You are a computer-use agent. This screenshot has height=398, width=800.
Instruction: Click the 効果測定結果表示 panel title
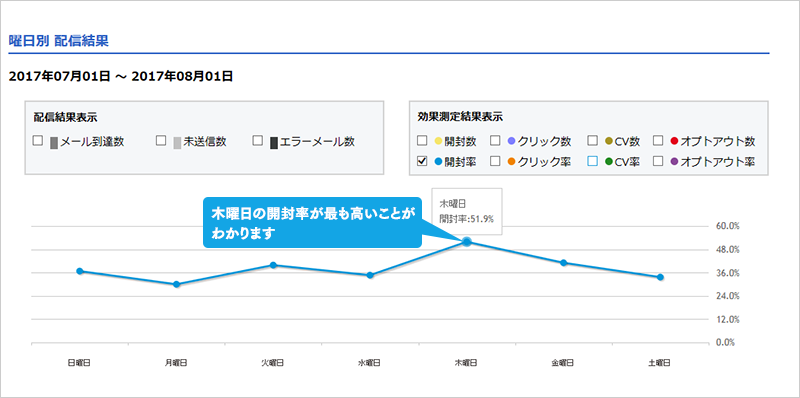pyautogui.click(x=460, y=117)
